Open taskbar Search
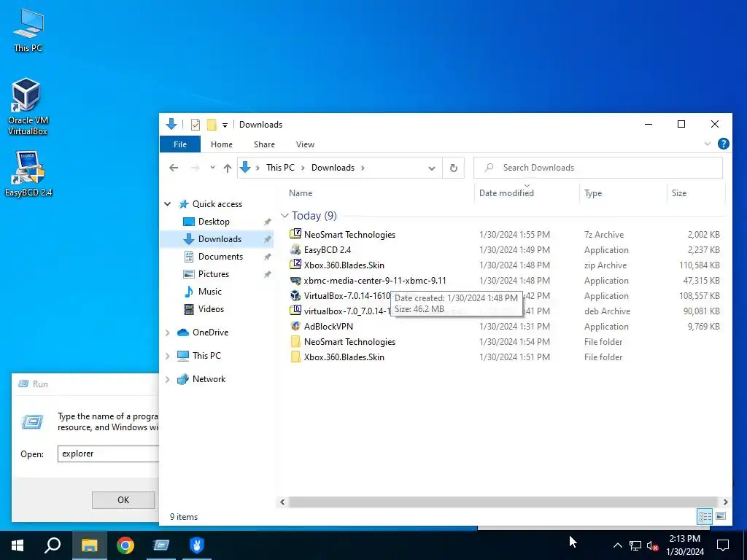 (x=53, y=545)
